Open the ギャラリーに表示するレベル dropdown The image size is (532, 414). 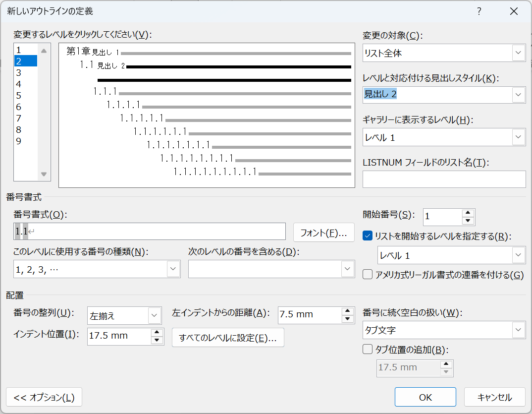(518, 137)
